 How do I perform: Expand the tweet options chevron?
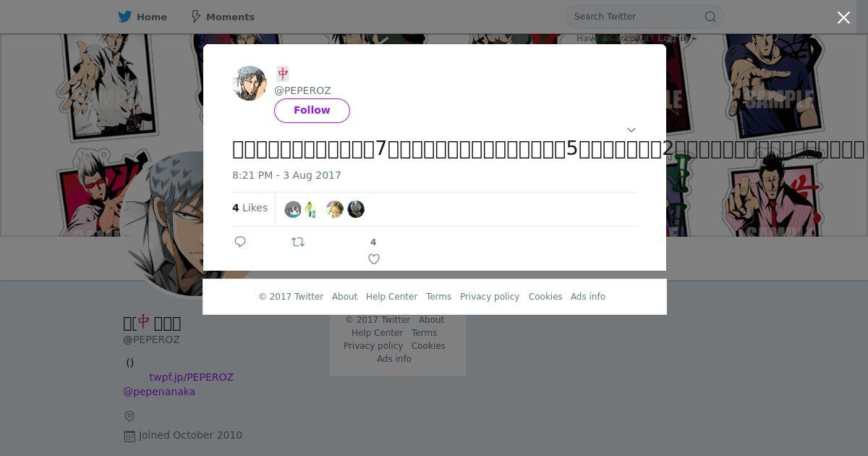(631, 130)
